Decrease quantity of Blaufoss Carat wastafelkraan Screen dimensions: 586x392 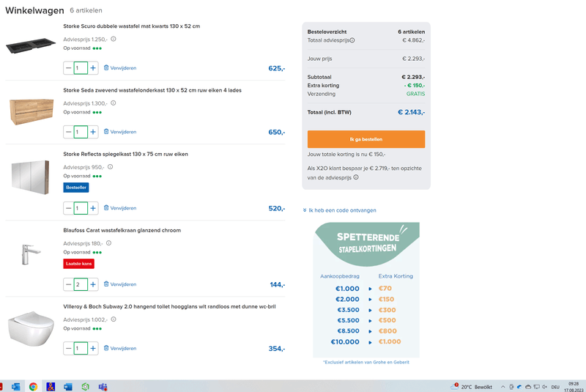coord(68,284)
